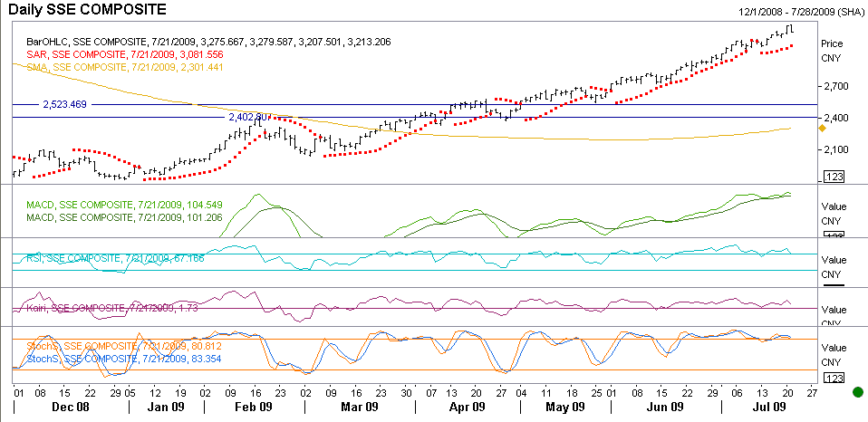This screenshot has height=422, width=868.
Task: Select the Daily SSE COMPOSITE chart title
Action: tap(88, 9)
